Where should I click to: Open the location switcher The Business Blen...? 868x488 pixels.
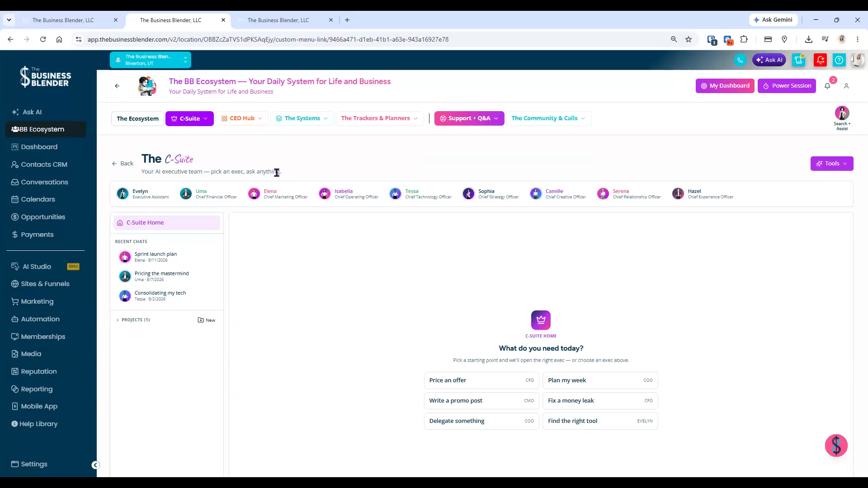151,60
